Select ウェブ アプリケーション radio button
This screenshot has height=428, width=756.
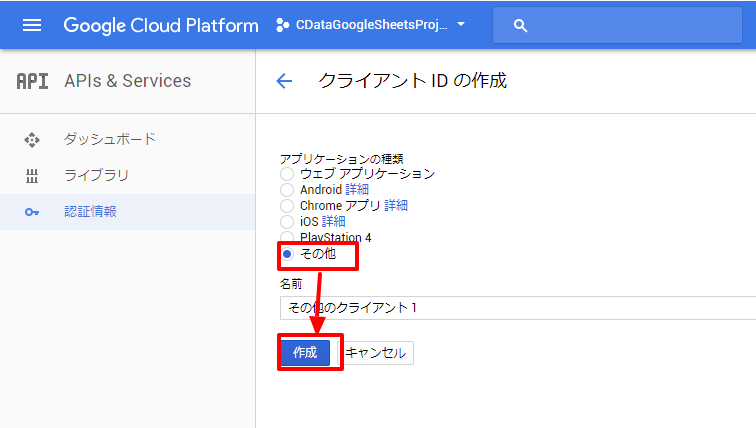(x=287, y=174)
